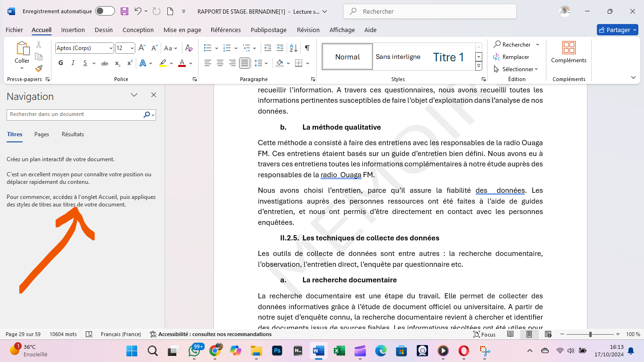Select the Format Painter brush
Screen dimensions: 644x362
39,68
